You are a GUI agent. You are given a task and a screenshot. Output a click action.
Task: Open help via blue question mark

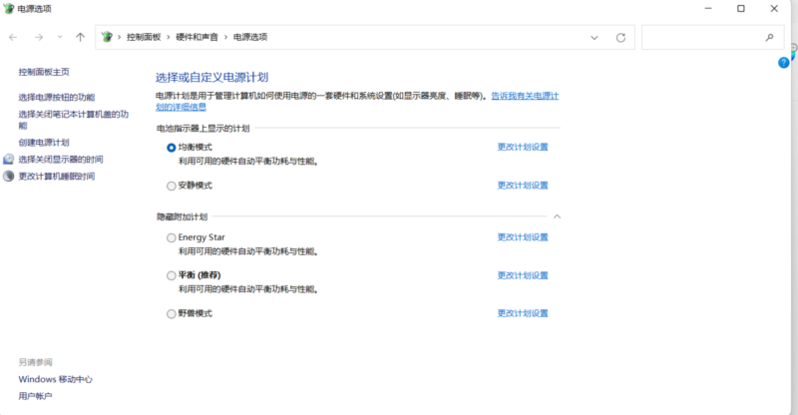click(784, 63)
